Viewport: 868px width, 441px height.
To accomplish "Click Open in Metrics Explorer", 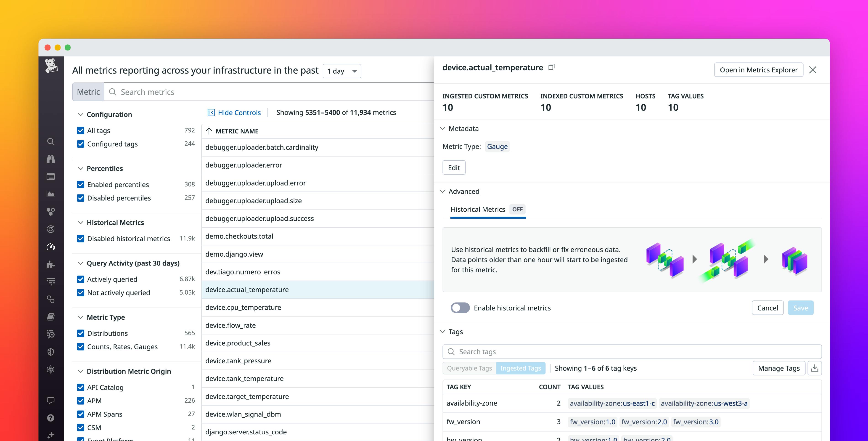I will point(759,70).
